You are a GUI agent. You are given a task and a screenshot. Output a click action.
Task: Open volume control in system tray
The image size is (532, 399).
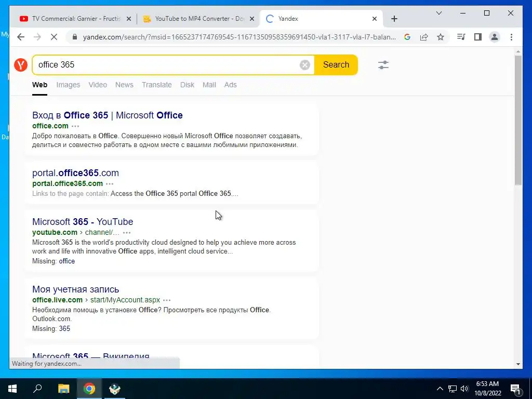465,389
